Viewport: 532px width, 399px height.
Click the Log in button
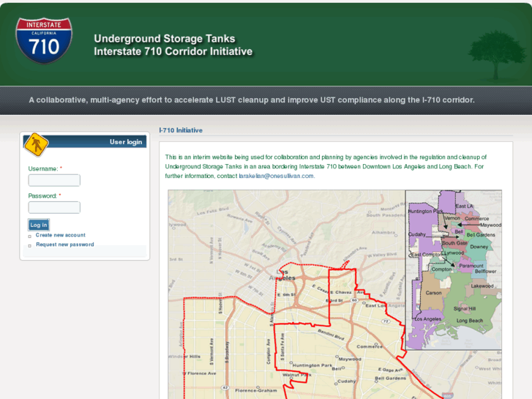tap(39, 225)
